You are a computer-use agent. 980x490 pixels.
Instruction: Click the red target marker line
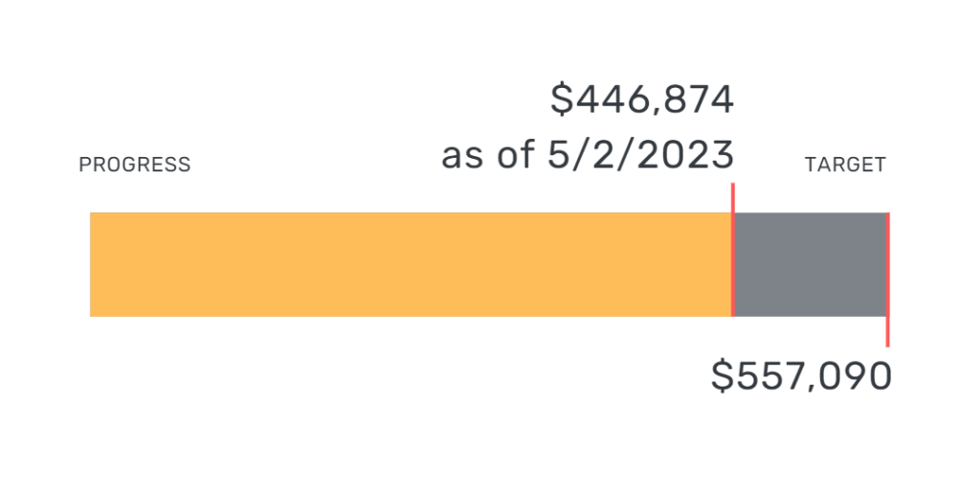point(888,264)
